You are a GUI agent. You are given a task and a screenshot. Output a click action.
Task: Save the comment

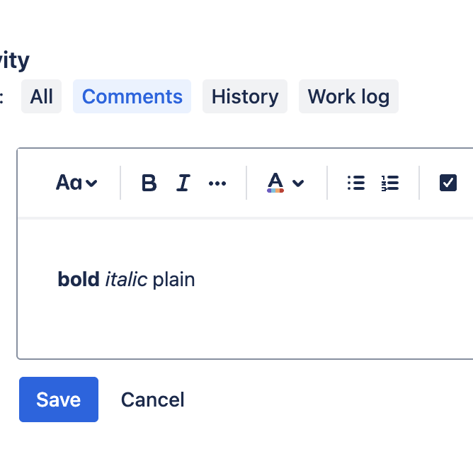59,399
